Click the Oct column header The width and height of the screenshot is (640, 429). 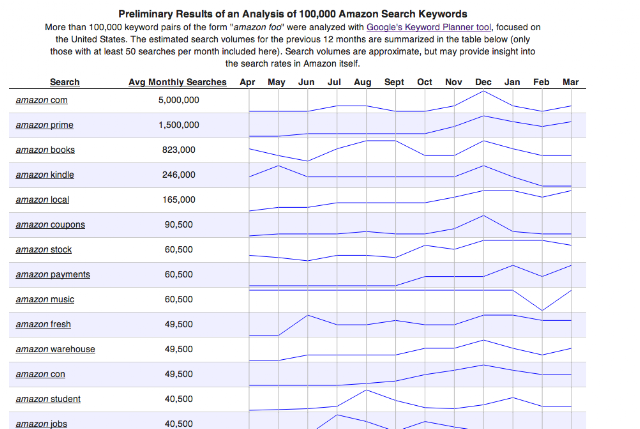pyautogui.click(x=424, y=82)
